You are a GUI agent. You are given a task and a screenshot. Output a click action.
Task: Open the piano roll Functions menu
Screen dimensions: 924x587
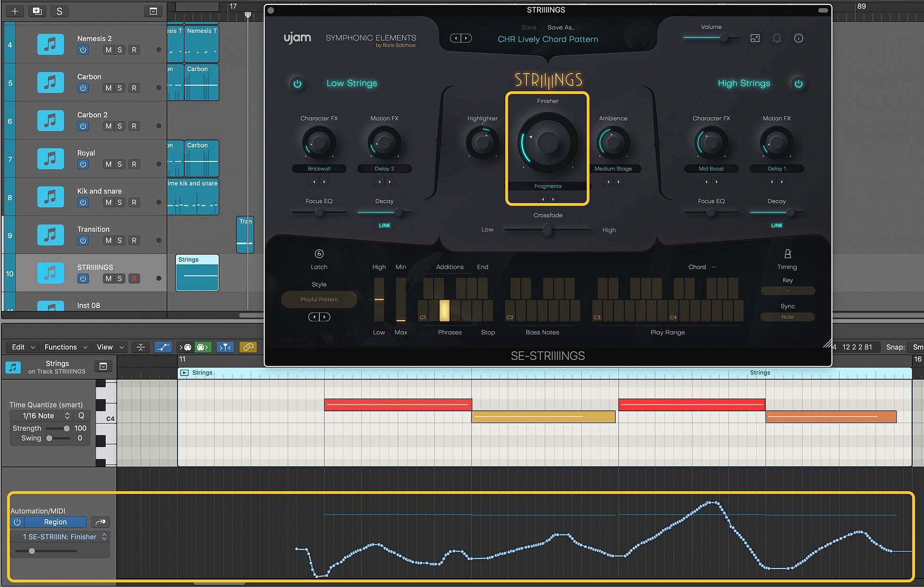66,347
